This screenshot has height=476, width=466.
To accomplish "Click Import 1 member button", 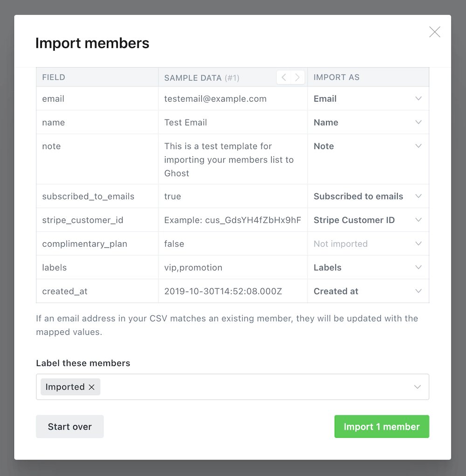I will (382, 427).
